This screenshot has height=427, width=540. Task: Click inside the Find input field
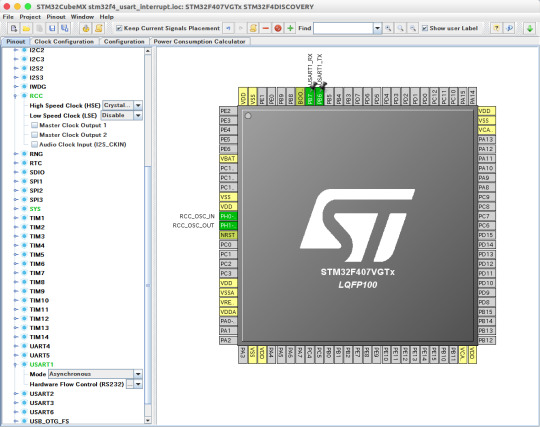(x=343, y=28)
